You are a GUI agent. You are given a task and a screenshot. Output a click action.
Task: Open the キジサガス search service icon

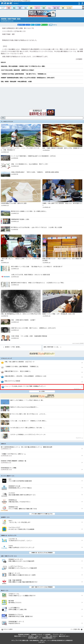tap(4, 495)
